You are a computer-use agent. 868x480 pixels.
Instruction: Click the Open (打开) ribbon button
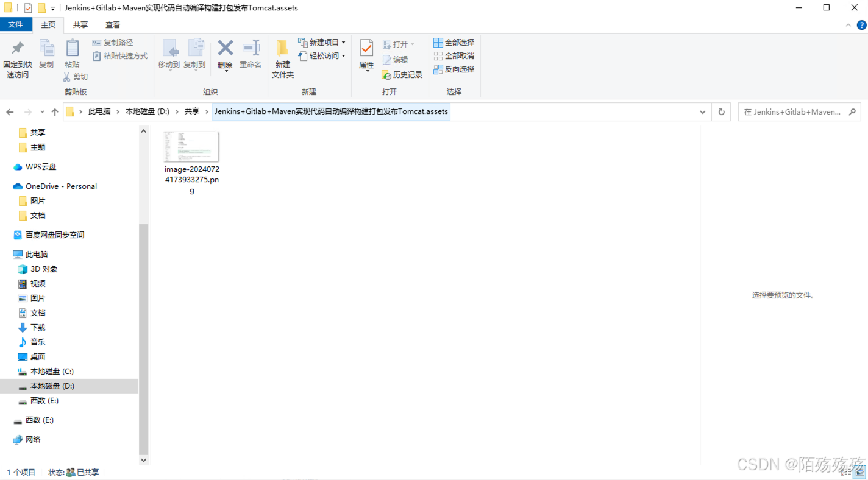[x=399, y=44]
